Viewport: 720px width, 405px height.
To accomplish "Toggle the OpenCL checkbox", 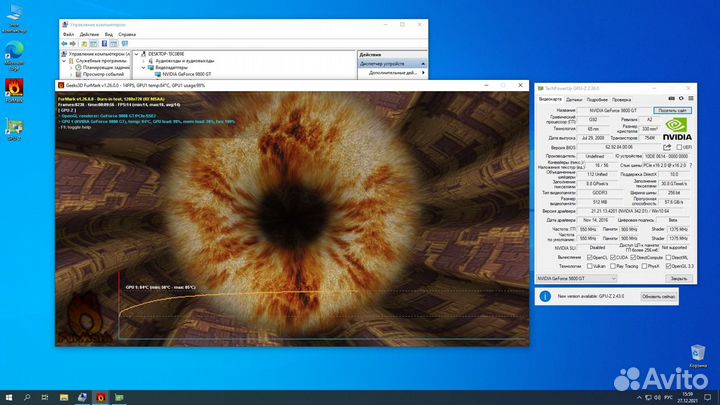I will tap(590, 257).
